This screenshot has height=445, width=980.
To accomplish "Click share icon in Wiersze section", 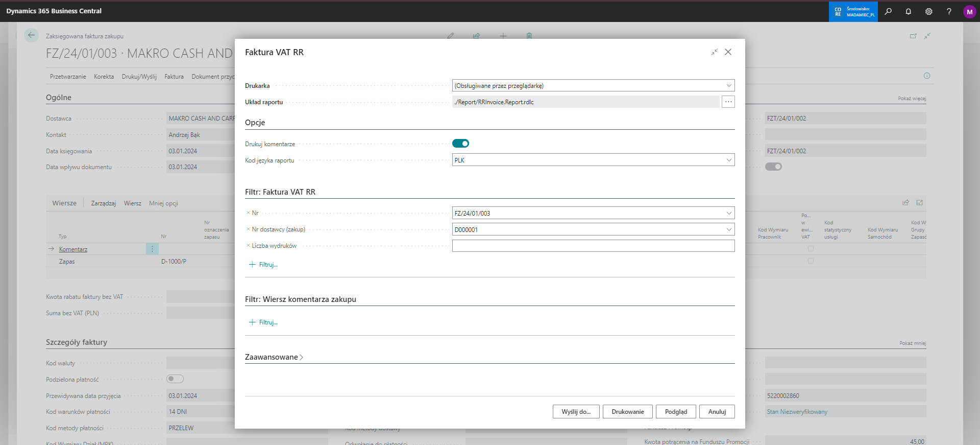I will [x=905, y=203].
